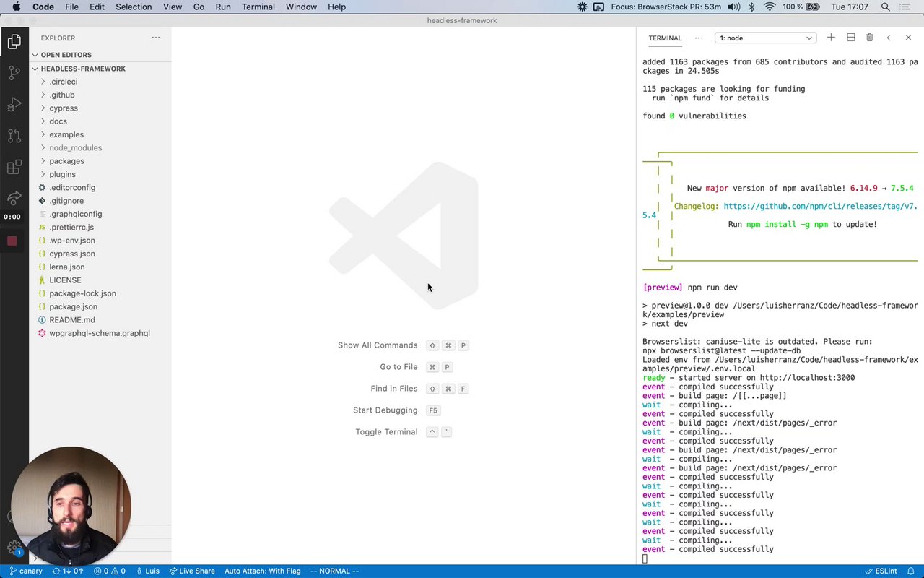Open the localhost:3000 link in terminal
This screenshot has width=924, height=578.
[x=807, y=378]
